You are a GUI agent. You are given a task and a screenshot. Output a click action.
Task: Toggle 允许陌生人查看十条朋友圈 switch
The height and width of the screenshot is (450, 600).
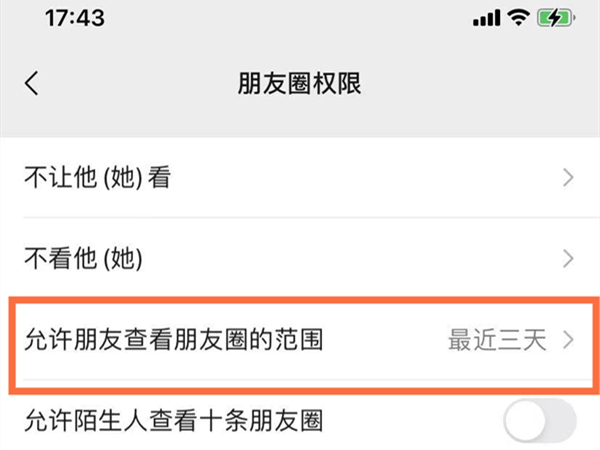point(539,422)
